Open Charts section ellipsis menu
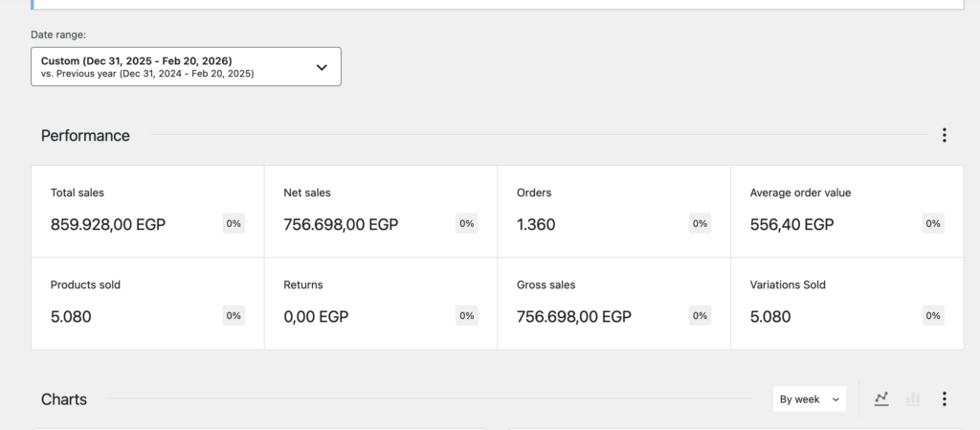Image resolution: width=980 pixels, height=430 pixels. point(944,399)
